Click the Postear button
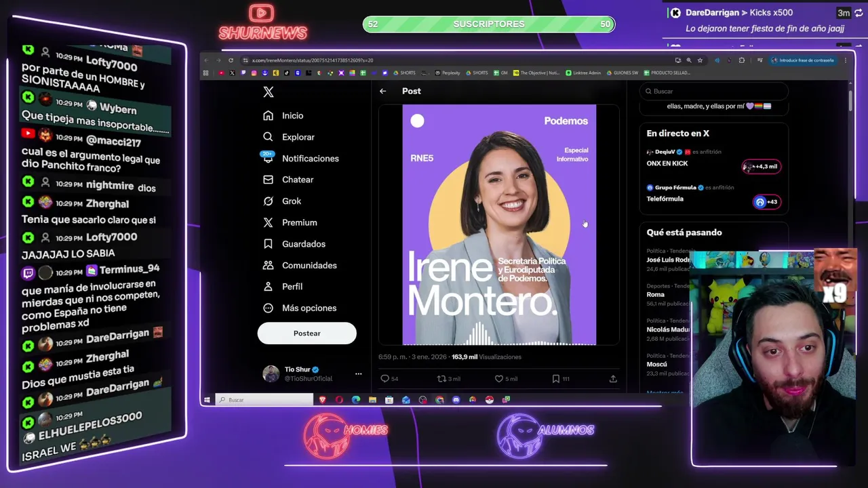This screenshot has width=868, height=488. pyautogui.click(x=307, y=333)
